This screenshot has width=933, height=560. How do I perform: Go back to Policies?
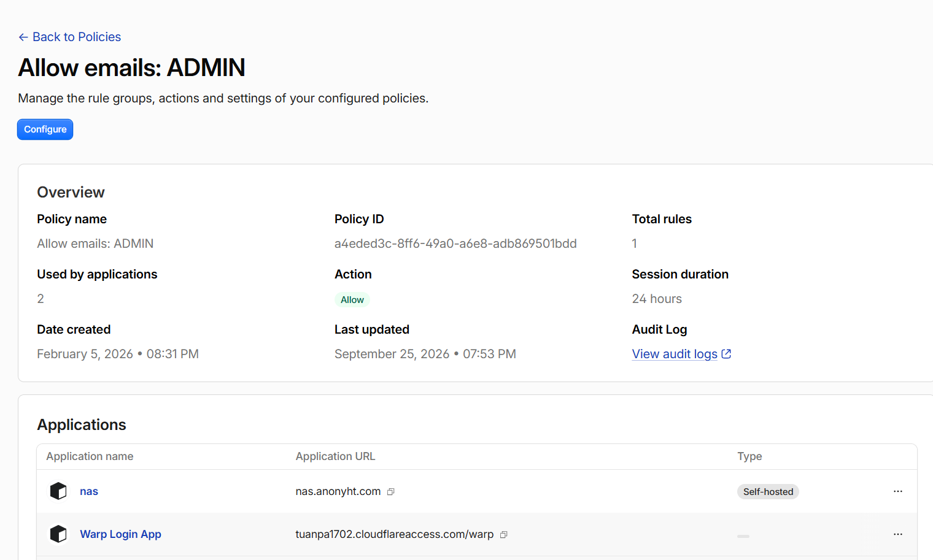click(x=69, y=37)
